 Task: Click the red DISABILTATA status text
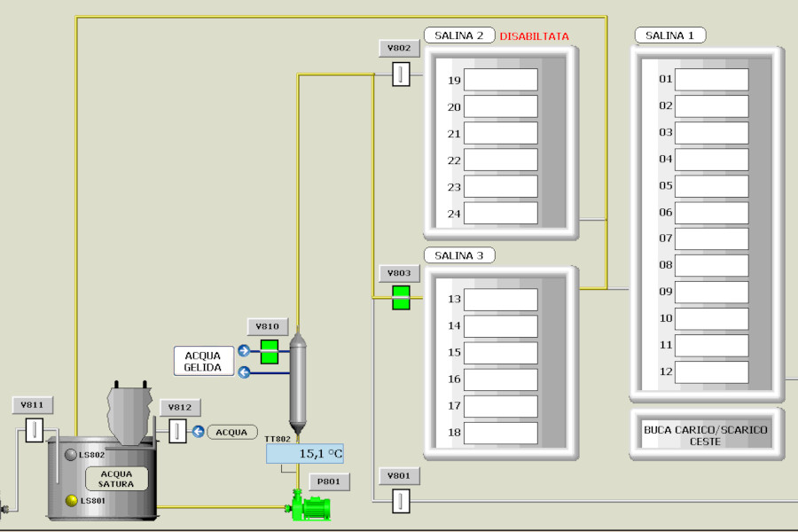point(534,36)
